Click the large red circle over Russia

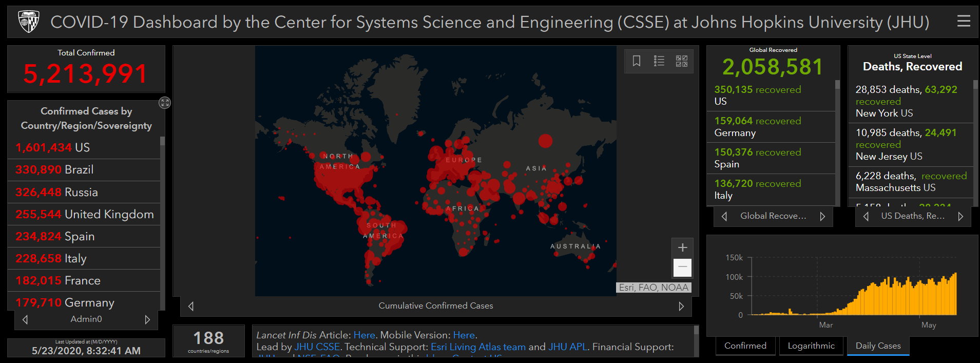tap(545, 141)
